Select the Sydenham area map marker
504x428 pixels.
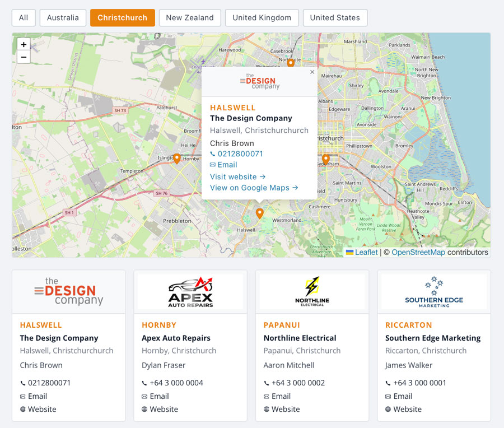(x=325, y=159)
